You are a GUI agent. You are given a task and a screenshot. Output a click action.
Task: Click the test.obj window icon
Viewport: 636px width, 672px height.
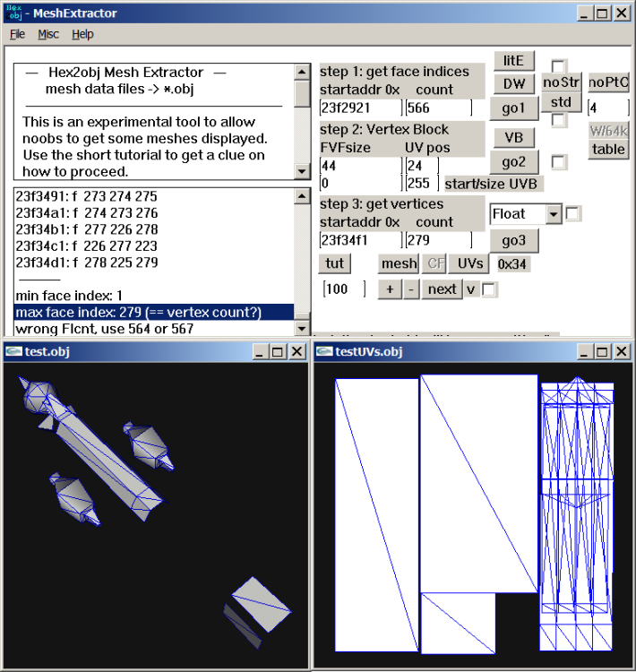[x=13, y=351]
